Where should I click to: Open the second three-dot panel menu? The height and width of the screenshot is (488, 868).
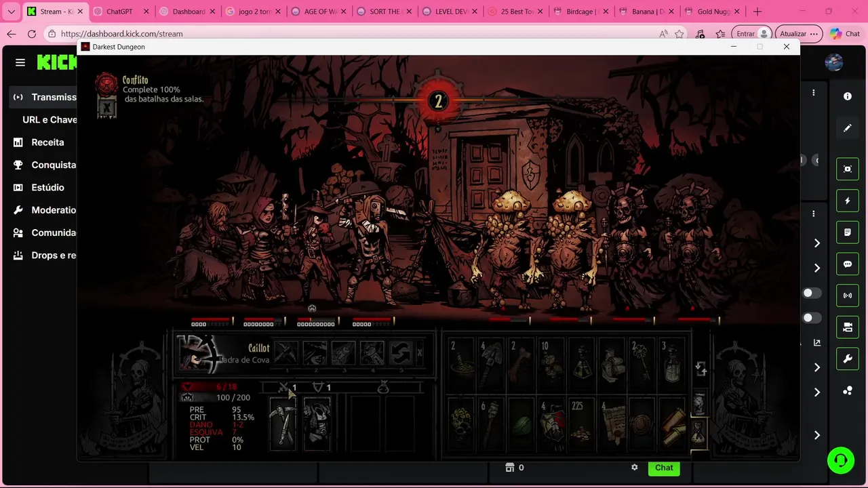point(814,213)
